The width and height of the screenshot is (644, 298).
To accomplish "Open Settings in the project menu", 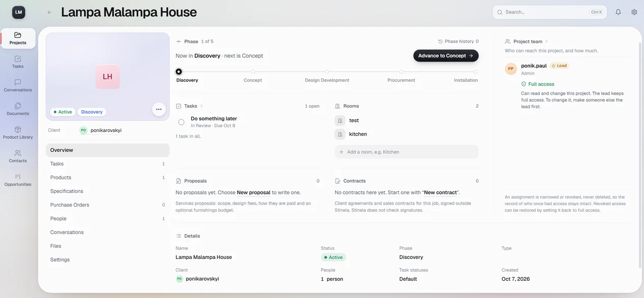I will tap(108, 260).
